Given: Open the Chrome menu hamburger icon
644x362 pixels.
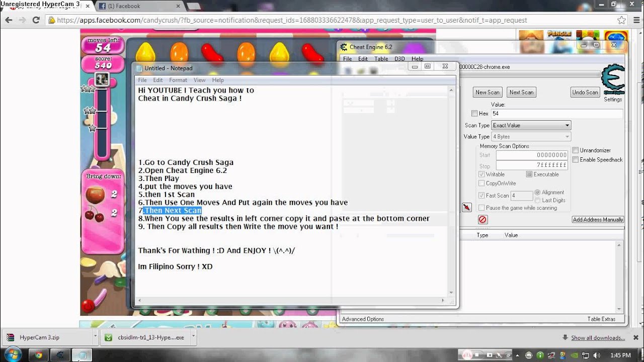Looking at the screenshot, I should coord(635,20).
